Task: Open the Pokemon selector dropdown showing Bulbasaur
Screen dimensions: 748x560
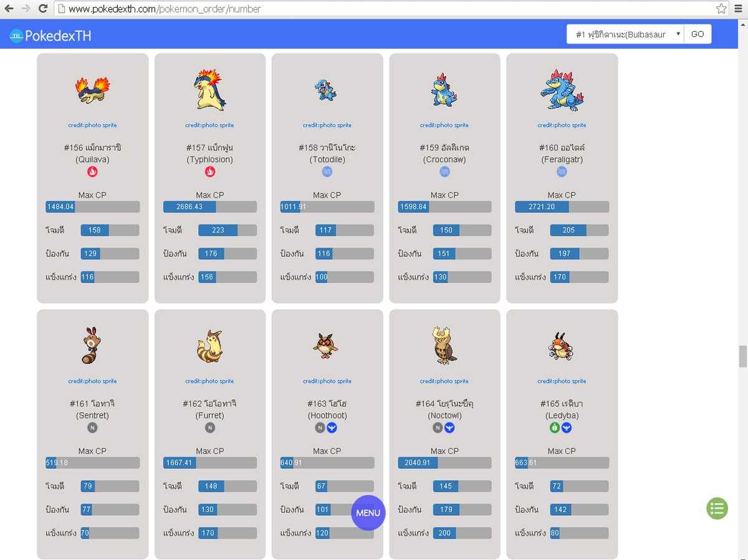Action: (625, 34)
